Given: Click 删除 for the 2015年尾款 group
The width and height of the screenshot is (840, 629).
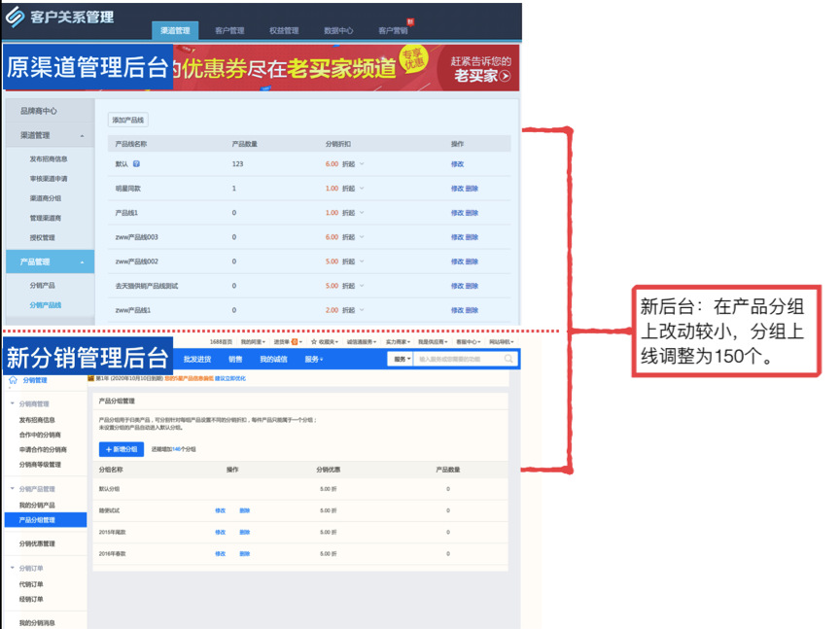Looking at the screenshot, I should pyautogui.click(x=244, y=532).
